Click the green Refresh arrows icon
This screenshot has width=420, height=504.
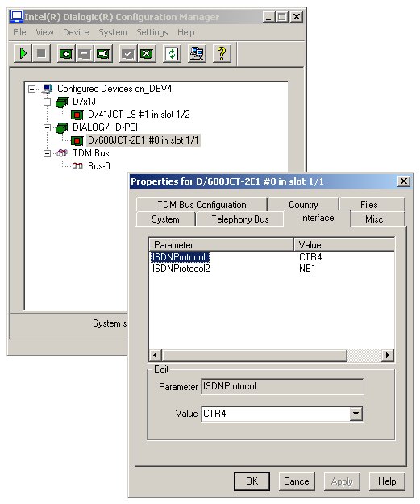click(x=172, y=54)
